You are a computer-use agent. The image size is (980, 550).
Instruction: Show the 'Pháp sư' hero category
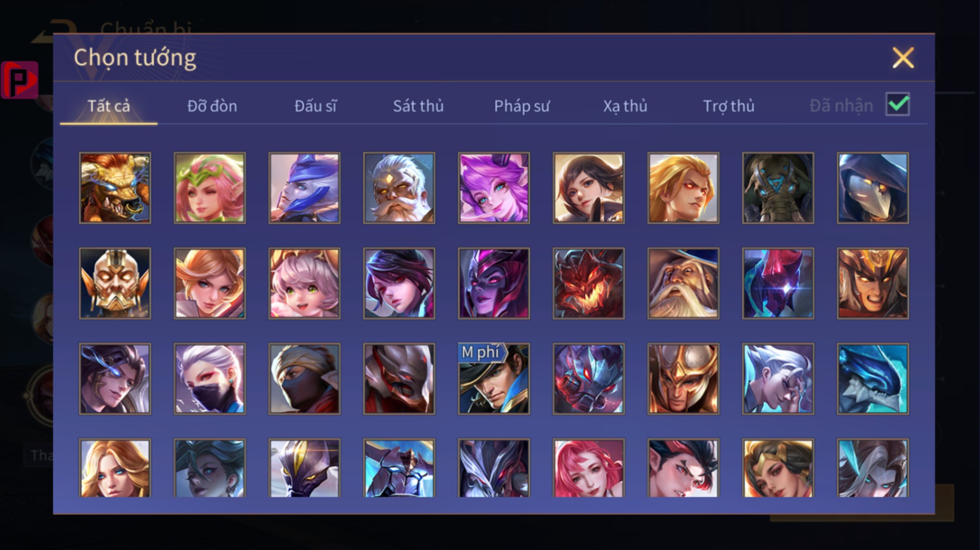(x=522, y=106)
